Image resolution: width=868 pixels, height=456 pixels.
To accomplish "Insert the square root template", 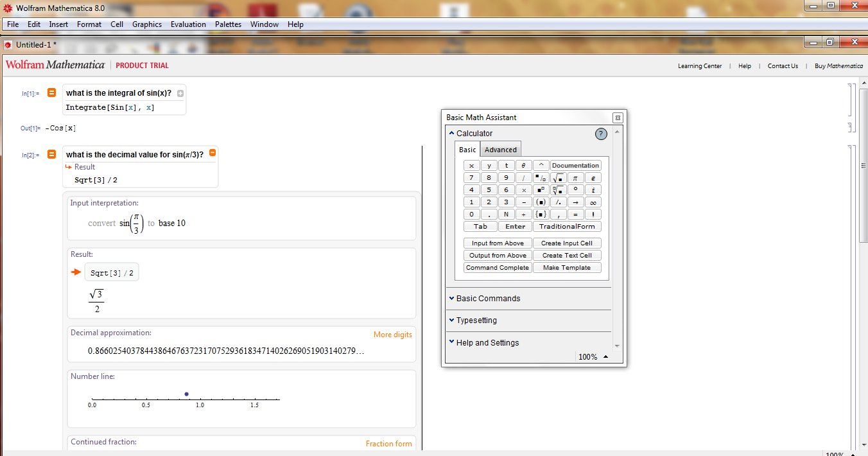I will pos(558,178).
